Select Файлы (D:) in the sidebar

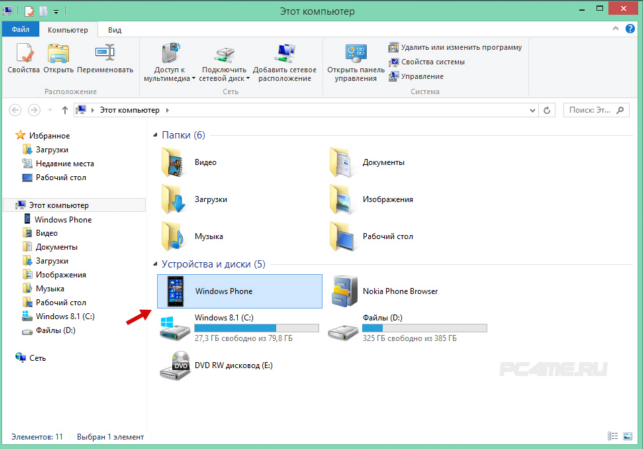tap(49, 330)
